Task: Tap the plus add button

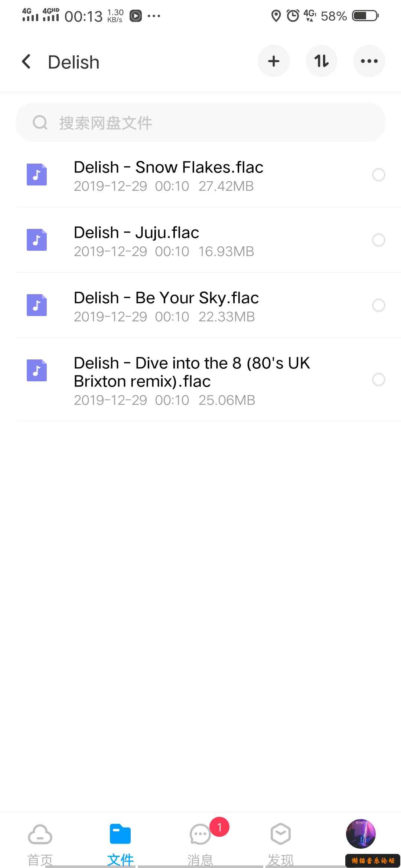Action: click(274, 61)
